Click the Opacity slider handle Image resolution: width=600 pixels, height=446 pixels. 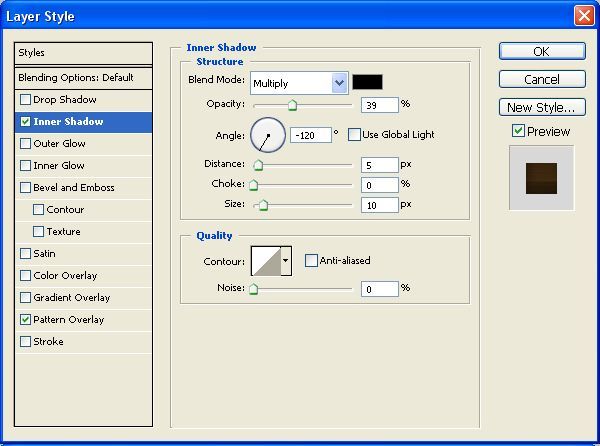292,104
